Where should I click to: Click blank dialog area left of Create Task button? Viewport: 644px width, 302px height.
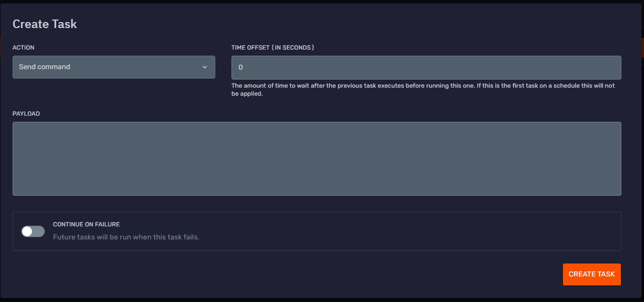click(x=300, y=274)
